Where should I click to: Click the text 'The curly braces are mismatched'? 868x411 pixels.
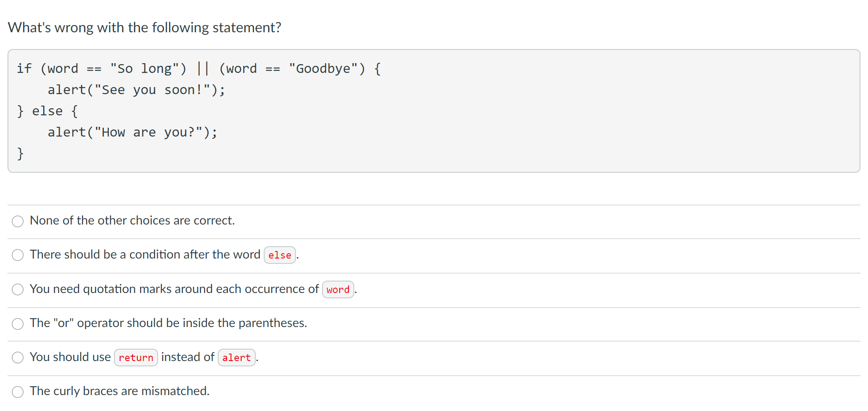coord(119,391)
